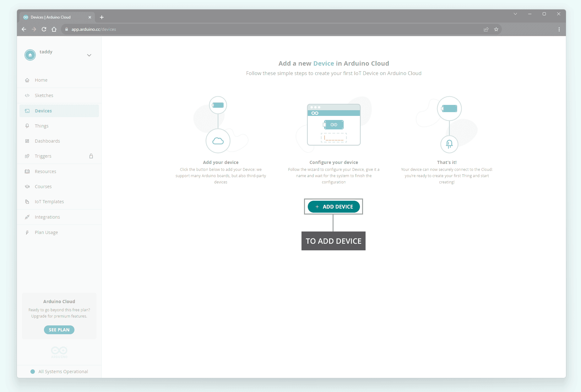581x392 pixels.
Task: Open the All Systems Operational status link
Action: click(63, 372)
